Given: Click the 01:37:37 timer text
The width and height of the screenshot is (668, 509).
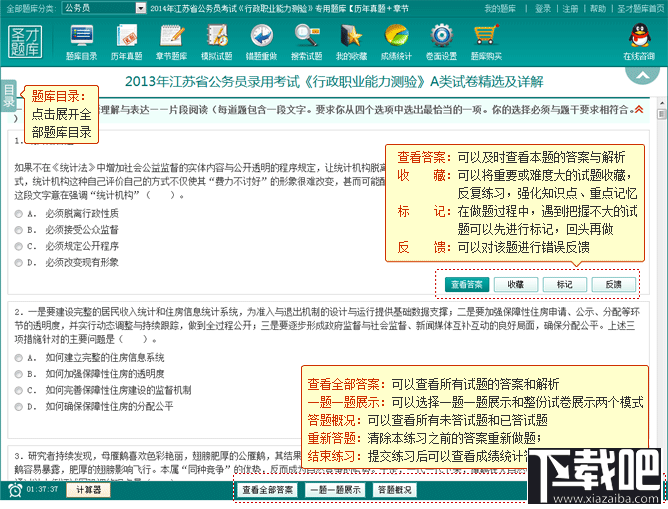Looking at the screenshot, I should (x=42, y=489).
